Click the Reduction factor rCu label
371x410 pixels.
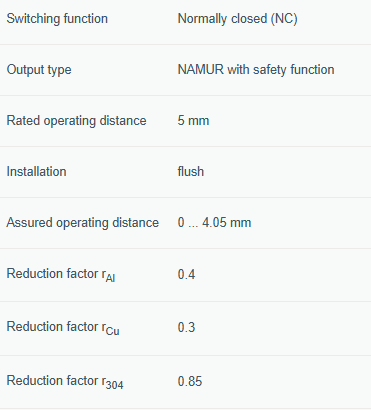pyautogui.click(x=63, y=328)
